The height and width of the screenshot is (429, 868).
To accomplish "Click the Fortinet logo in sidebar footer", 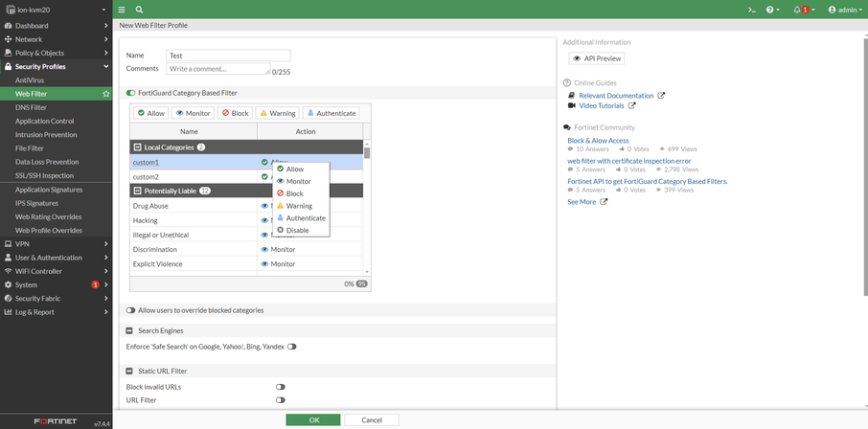I will click(56, 421).
